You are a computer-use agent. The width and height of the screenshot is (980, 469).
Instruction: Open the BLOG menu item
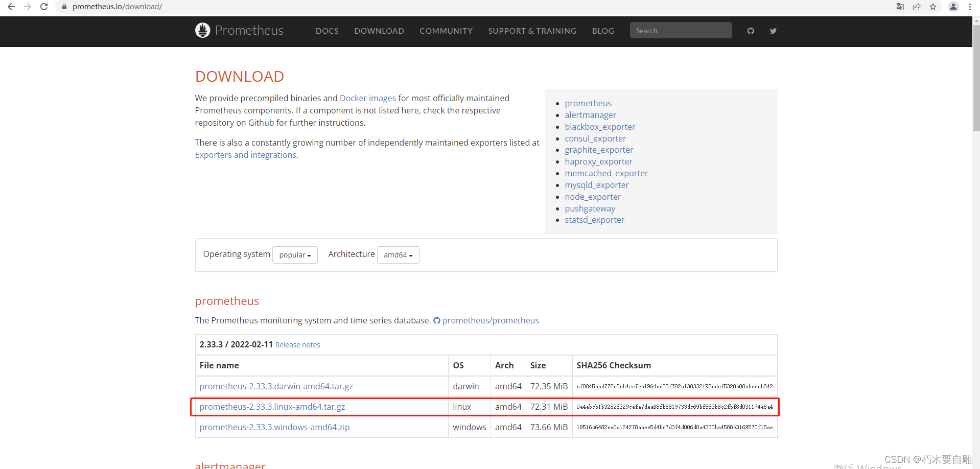(x=603, y=31)
